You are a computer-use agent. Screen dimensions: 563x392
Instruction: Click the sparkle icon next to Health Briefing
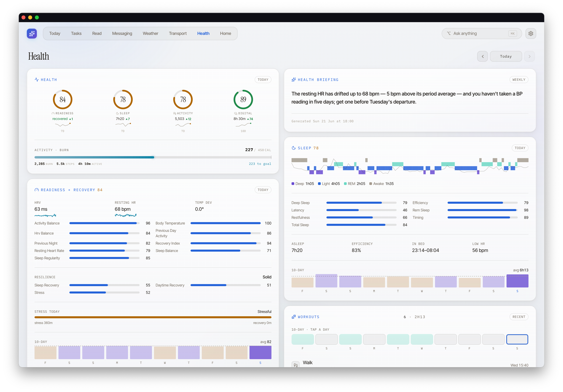pos(294,80)
